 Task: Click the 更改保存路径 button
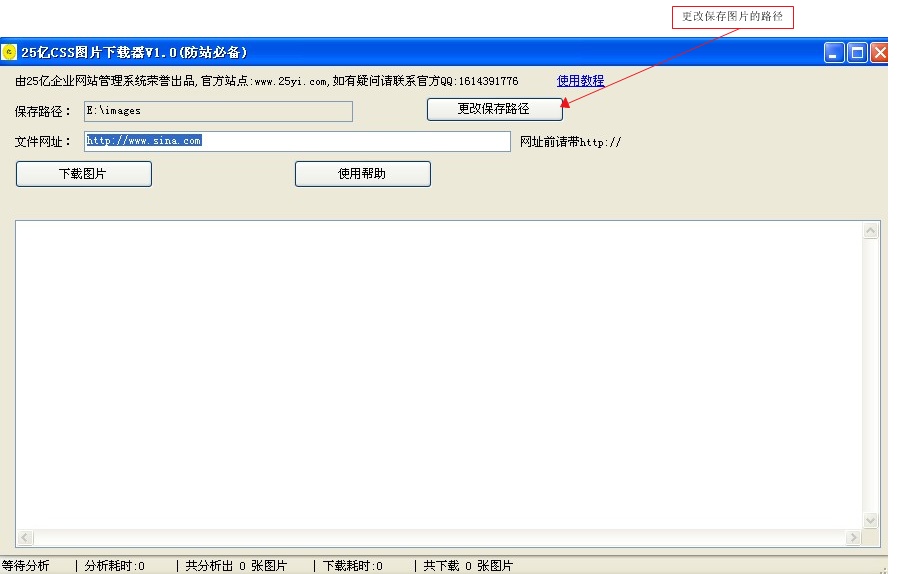click(495, 109)
